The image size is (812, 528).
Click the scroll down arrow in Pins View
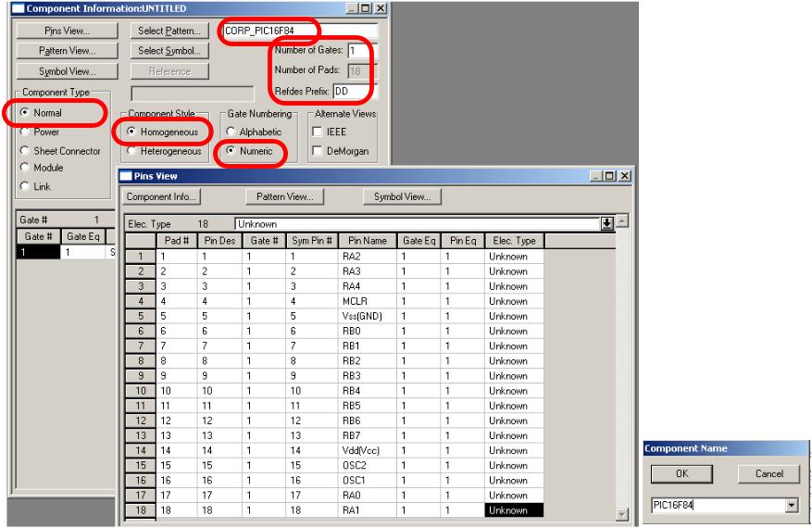[622, 513]
